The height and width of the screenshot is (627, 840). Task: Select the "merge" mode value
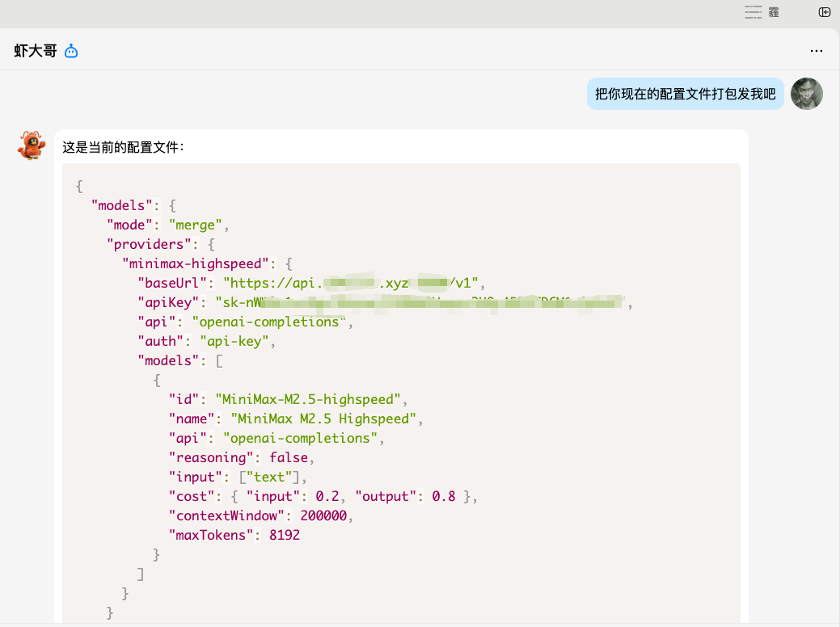pos(194,225)
